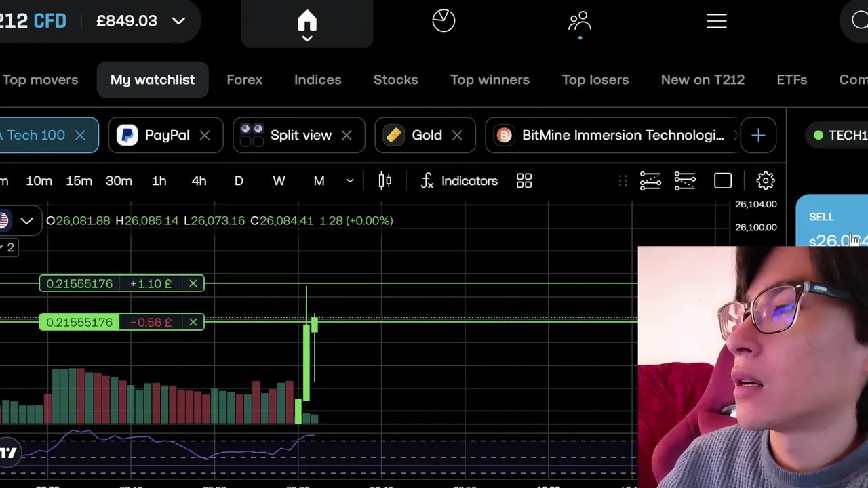Close the Tech 100 chart tab

[80, 135]
